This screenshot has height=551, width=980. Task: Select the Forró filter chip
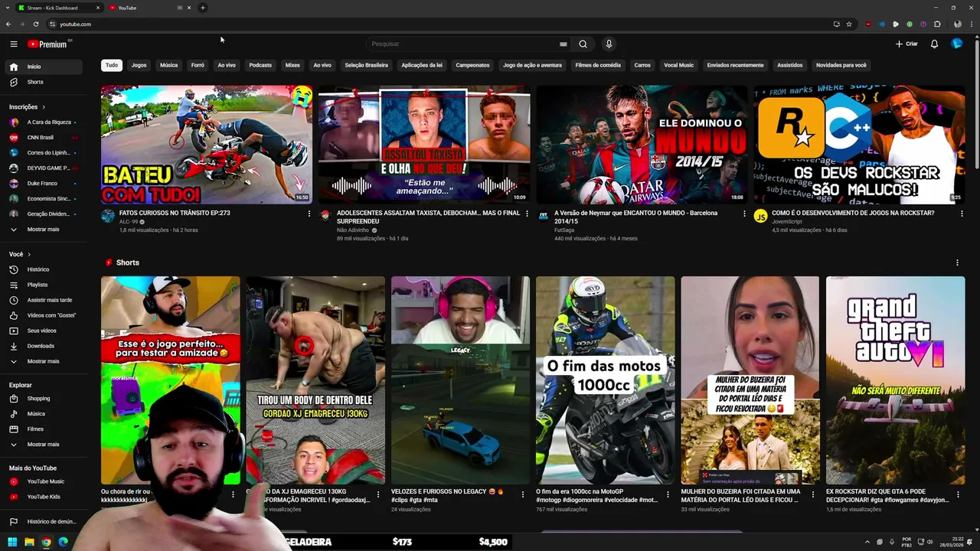click(198, 65)
